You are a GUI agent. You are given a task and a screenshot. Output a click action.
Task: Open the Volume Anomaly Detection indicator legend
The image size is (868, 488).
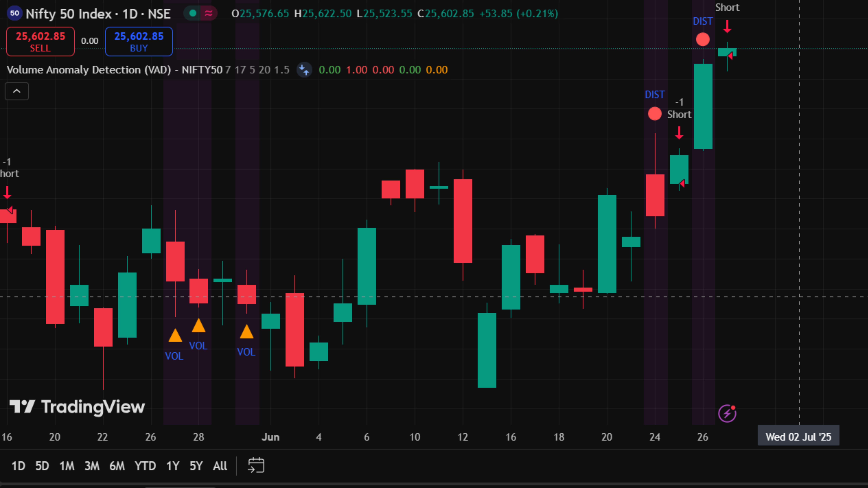(115, 70)
